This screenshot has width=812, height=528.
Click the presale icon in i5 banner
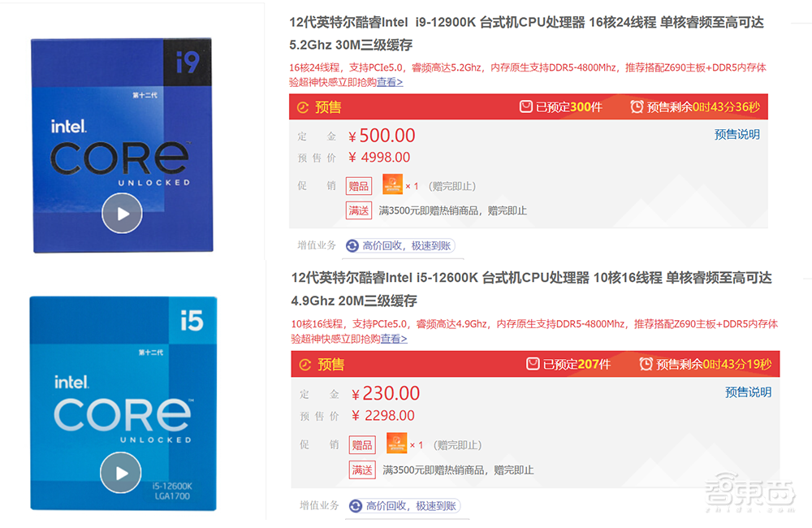click(x=305, y=365)
